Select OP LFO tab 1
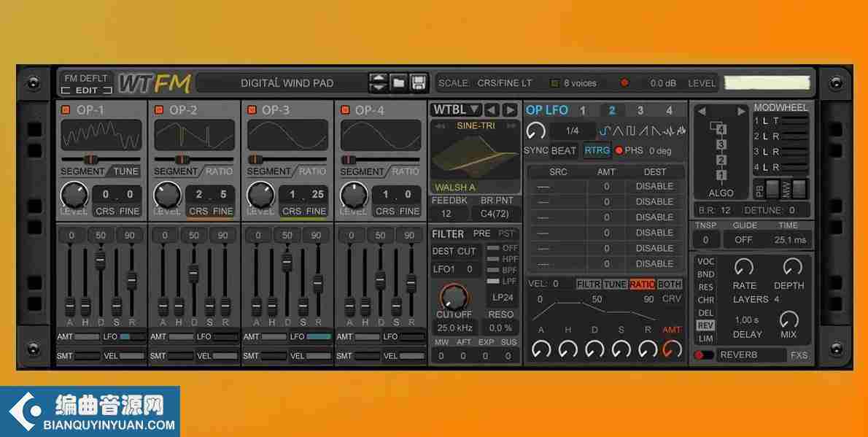Screen dimensions: 868x437 click(x=582, y=110)
